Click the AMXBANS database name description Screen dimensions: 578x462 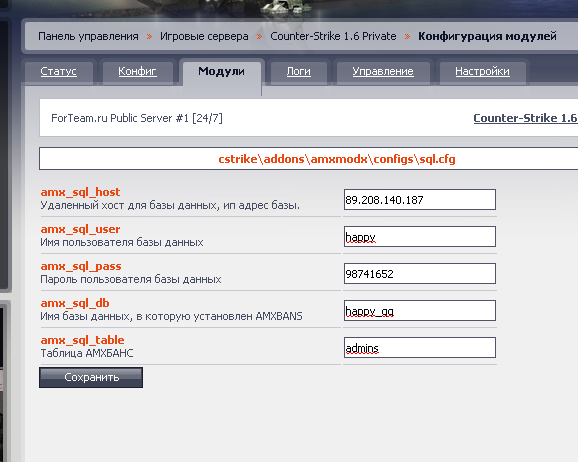pyautogui.click(x=171, y=316)
